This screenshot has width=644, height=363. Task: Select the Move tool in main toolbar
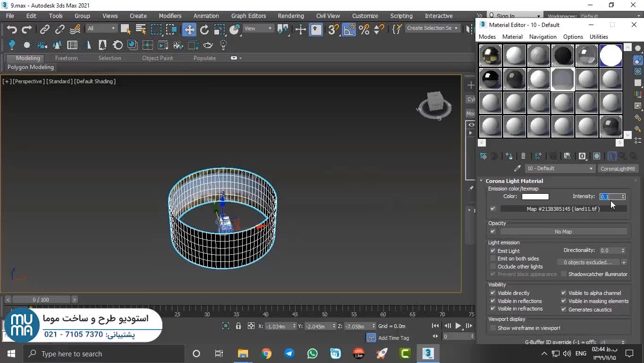point(189,29)
